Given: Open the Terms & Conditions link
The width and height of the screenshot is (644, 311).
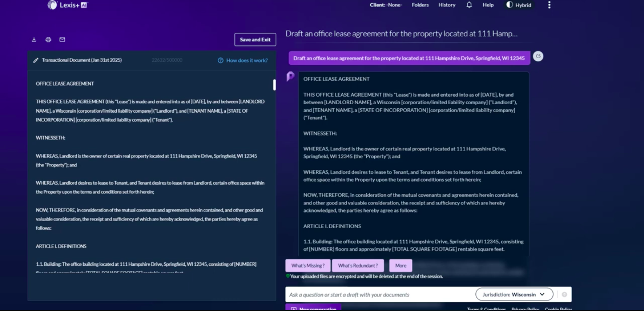Looking at the screenshot, I should [486, 309].
